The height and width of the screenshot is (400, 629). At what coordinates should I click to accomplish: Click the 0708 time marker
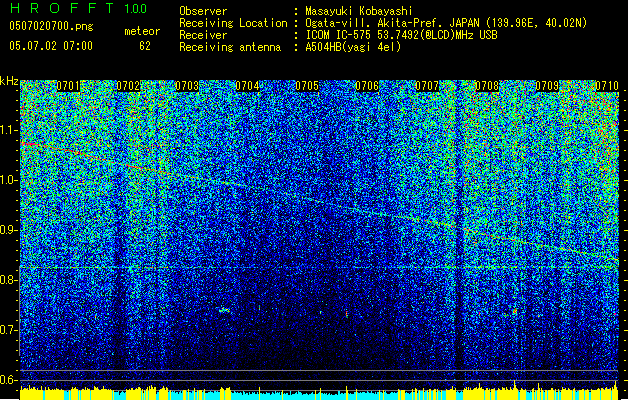coord(487,86)
